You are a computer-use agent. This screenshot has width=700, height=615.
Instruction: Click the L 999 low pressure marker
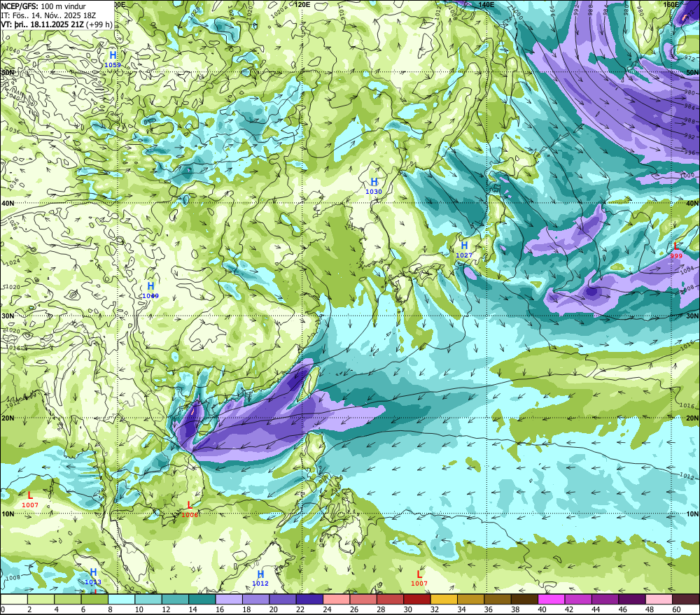tap(676, 250)
